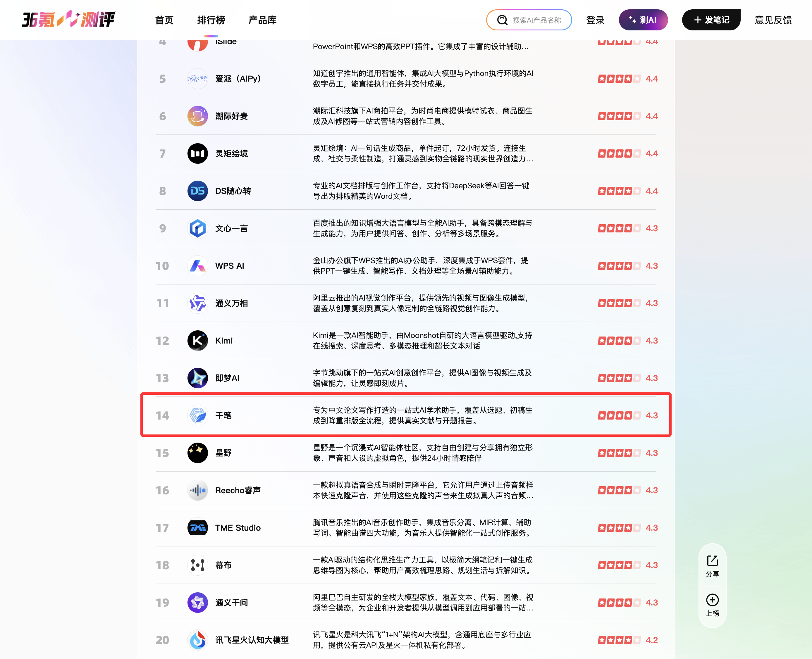The height and width of the screenshot is (659, 812).
Task: Click the 发笔记 button
Action: (711, 20)
